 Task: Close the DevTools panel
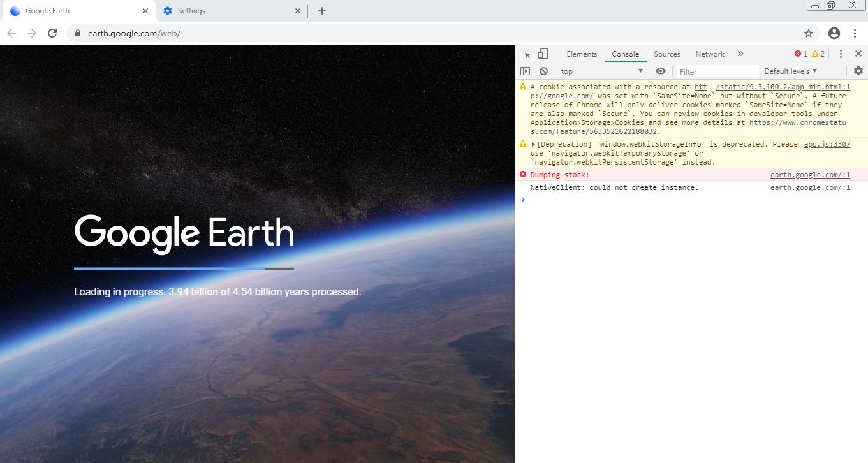858,54
